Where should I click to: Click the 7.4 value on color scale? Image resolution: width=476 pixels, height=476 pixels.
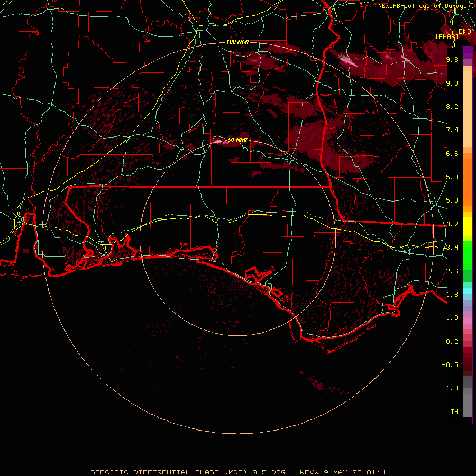coord(452,130)
